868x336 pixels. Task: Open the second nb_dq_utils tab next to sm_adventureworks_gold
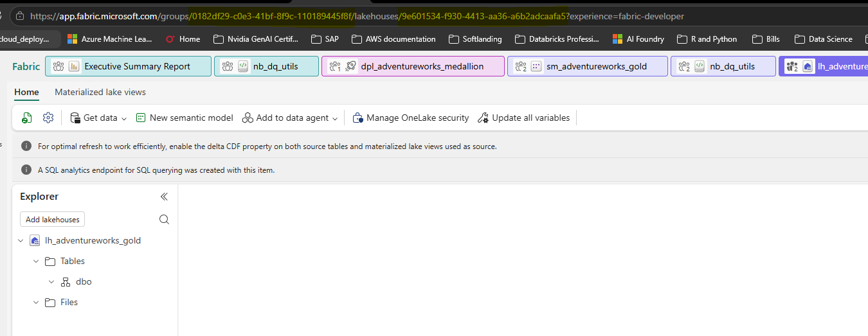tap(723, 66)
